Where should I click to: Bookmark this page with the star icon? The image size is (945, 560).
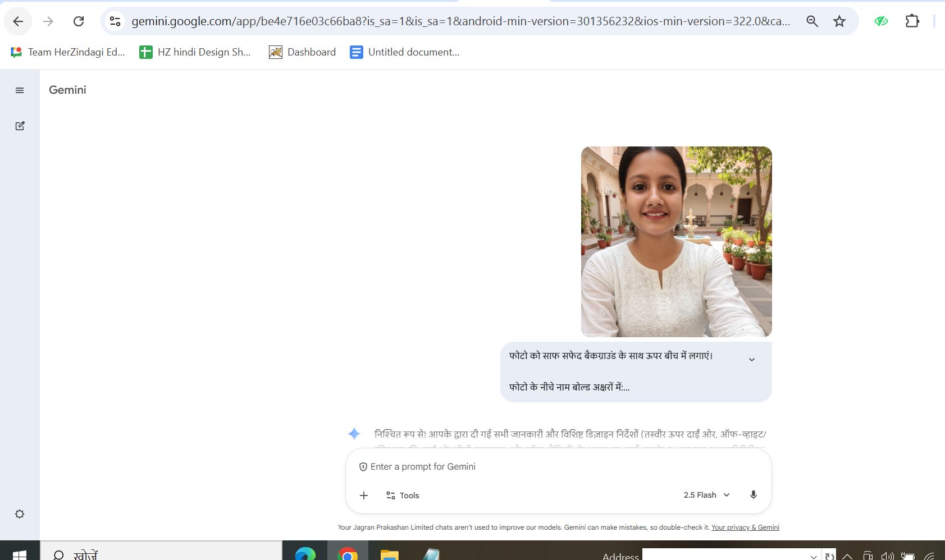pos(839,21)
